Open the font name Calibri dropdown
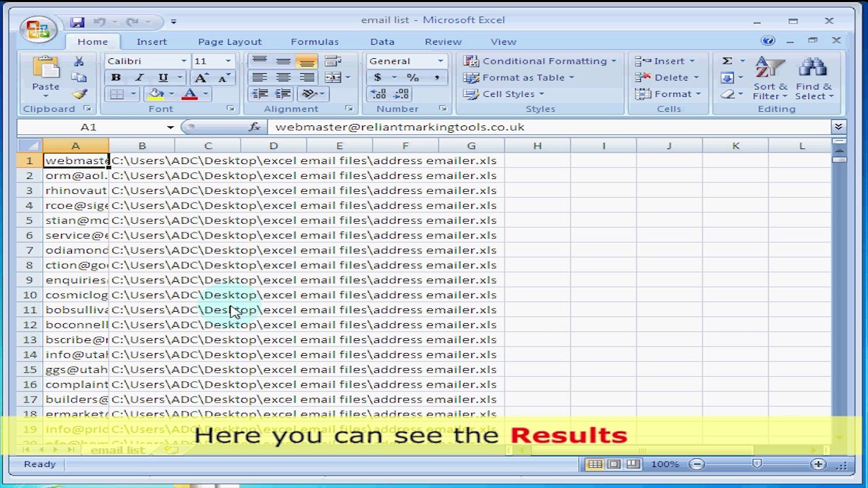The height and width of the screenshot is (488, 868). pyautogui.click(x=184, y=61)
